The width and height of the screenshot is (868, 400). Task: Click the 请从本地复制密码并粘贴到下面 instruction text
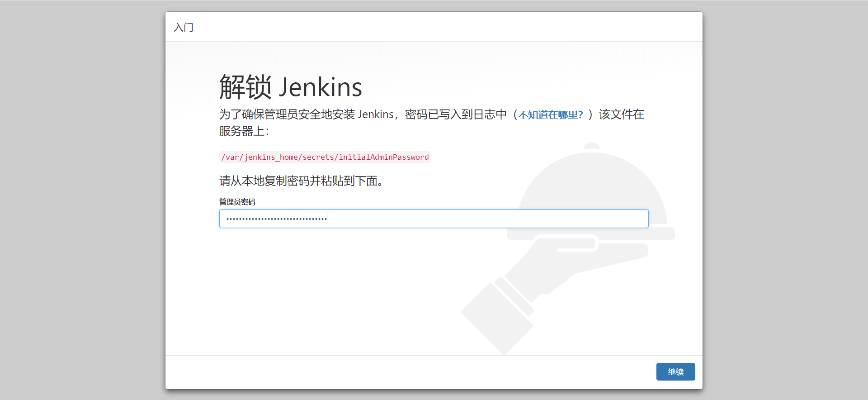point(302,181)
